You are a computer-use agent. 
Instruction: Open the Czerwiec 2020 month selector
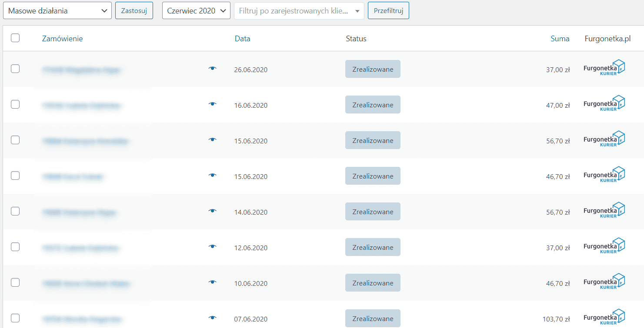click(196, 10)
